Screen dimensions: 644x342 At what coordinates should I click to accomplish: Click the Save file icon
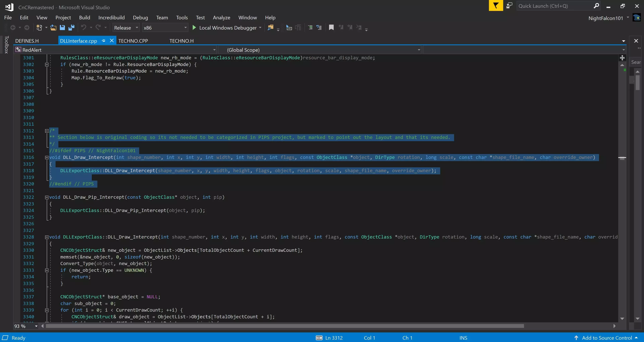(62, 28)
